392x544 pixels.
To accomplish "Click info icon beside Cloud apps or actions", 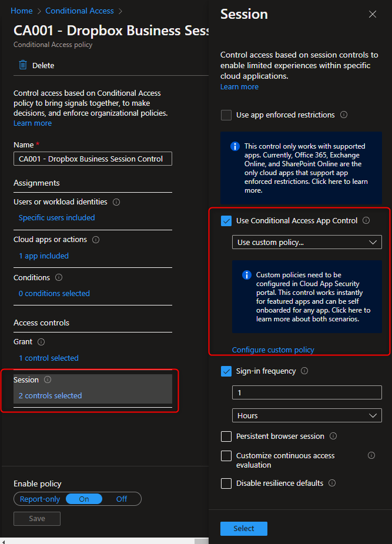I will 96,240.
